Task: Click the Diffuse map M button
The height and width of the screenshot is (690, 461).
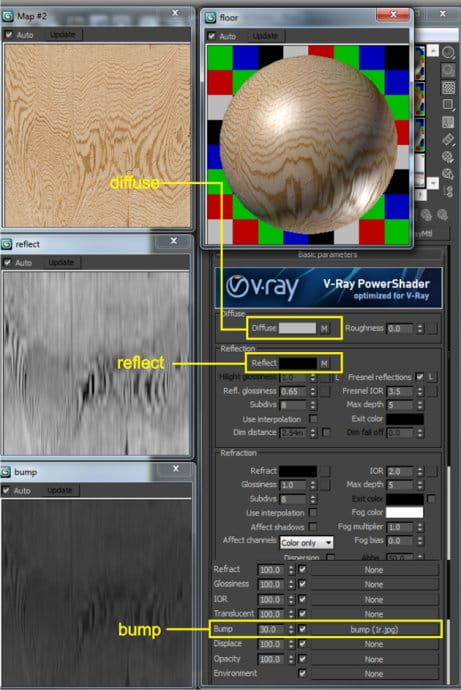Action: point(324,328)
